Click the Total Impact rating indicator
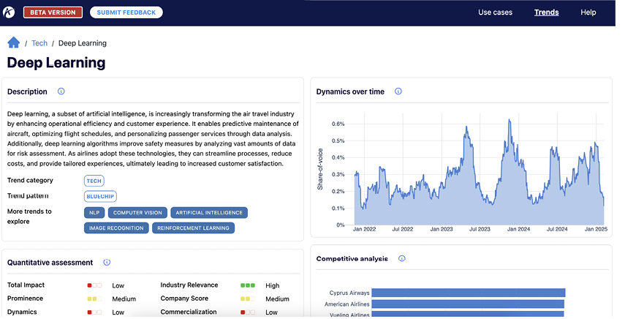The image size is (644, 319). (94, 285)
